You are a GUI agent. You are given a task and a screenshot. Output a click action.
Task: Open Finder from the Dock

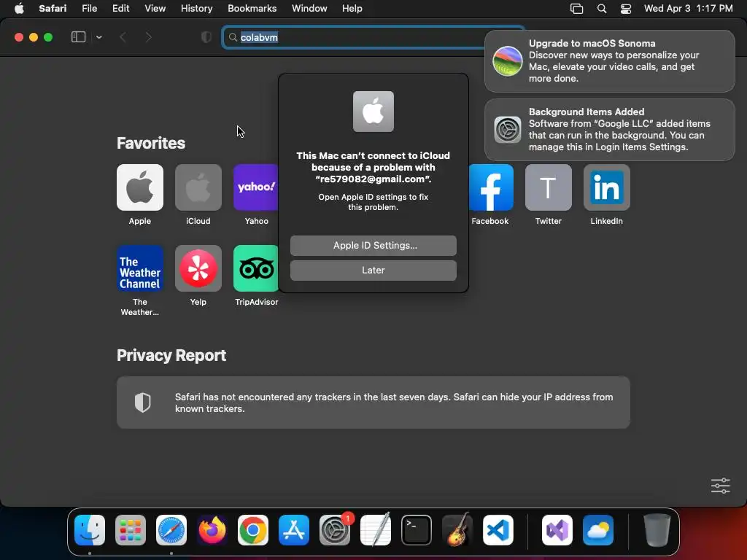[x=90, y=530]
